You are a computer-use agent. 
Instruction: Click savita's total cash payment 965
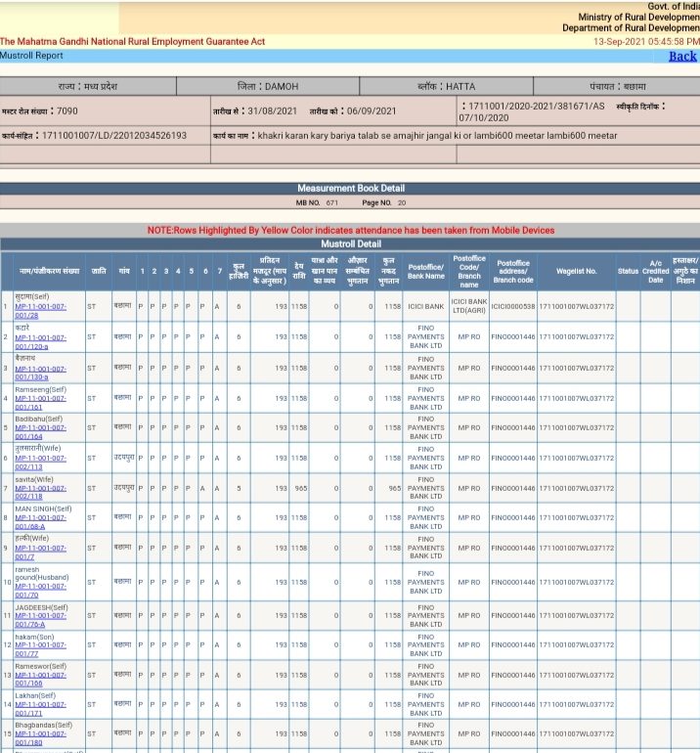pos(395,488)
